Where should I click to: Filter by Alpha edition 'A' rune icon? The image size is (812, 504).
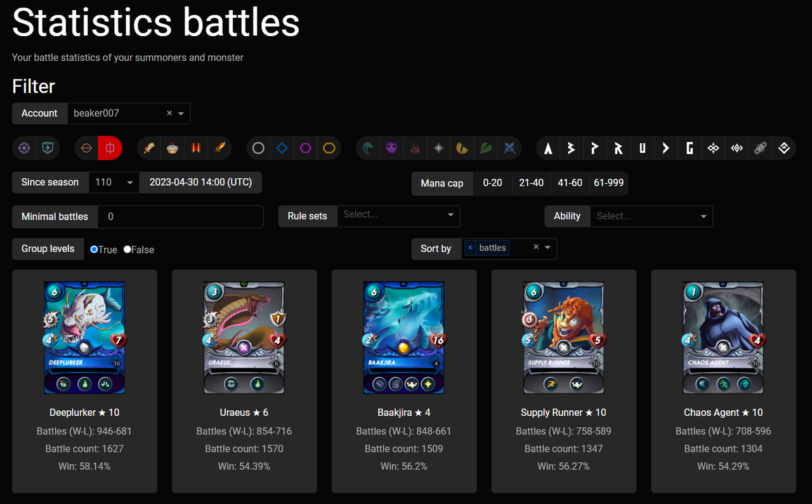[x=548, y=148]
